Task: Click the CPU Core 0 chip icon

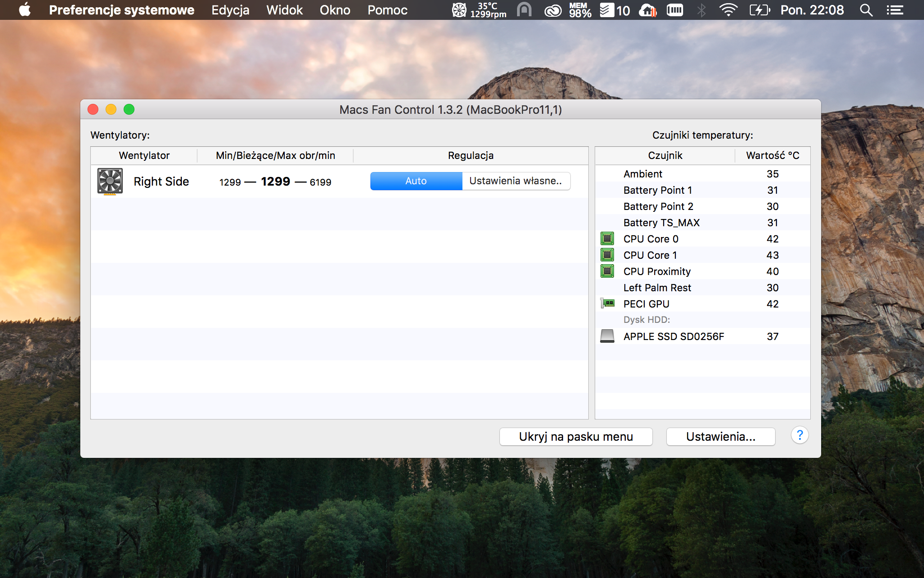Action: pos(607,238)
